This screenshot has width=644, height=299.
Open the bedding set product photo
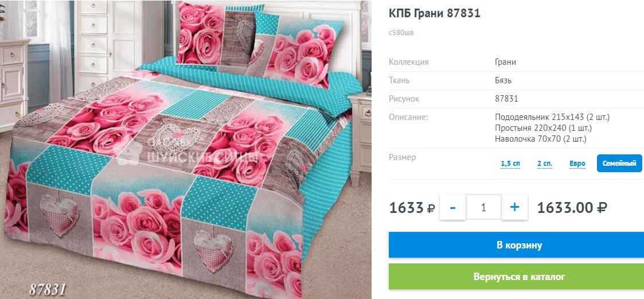click(x=186, y=150)
